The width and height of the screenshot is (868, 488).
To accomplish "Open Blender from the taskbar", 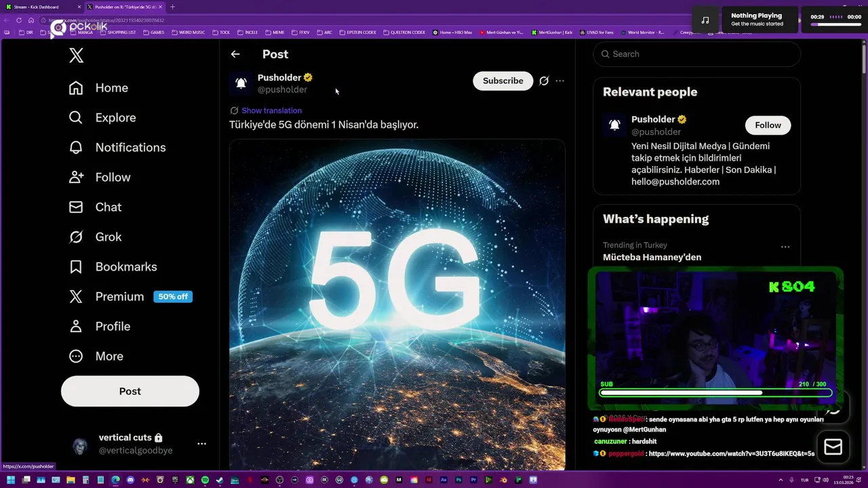I will (503, 481).
